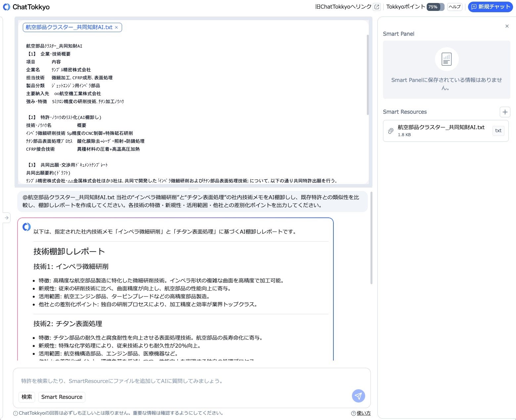Expand the left sidebar with the arrow
The width and height of the screenshot is (516, 420).
7,218
